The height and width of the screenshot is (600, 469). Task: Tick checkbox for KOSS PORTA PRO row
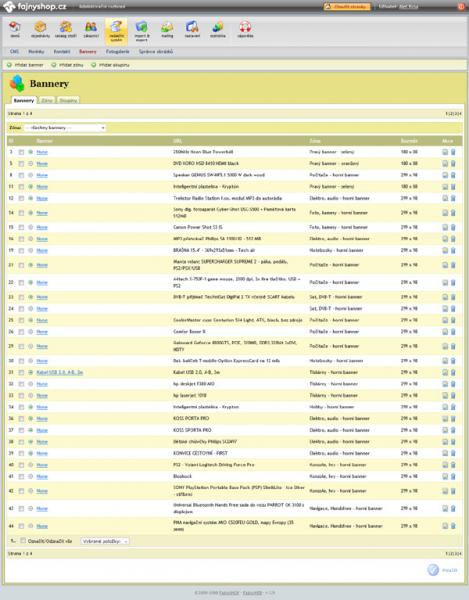tap(21, 419)
